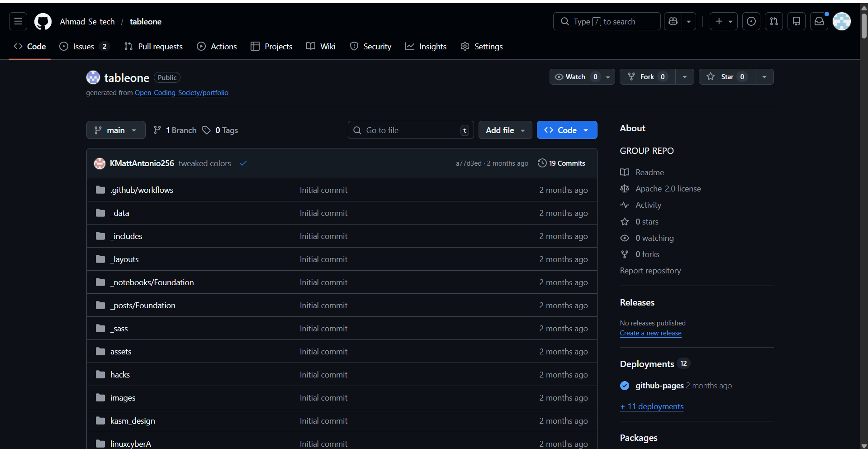Click Create a new release
Screen dimensions: 868x449
(x=650, y=333)
